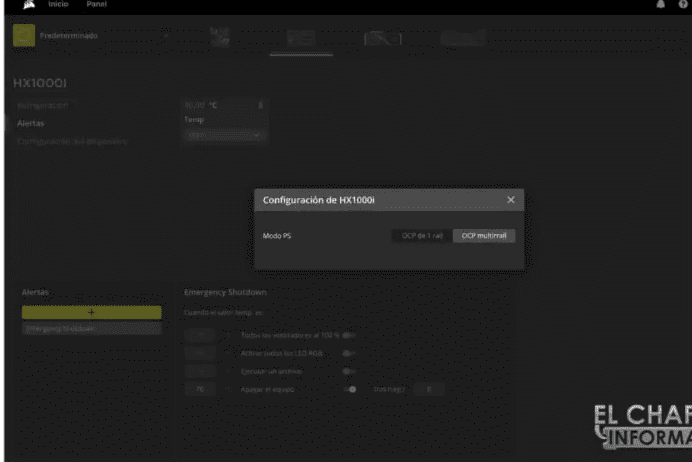Click the HX1000i device title
The image size is (692, 462).
click(x=40, y=83)
